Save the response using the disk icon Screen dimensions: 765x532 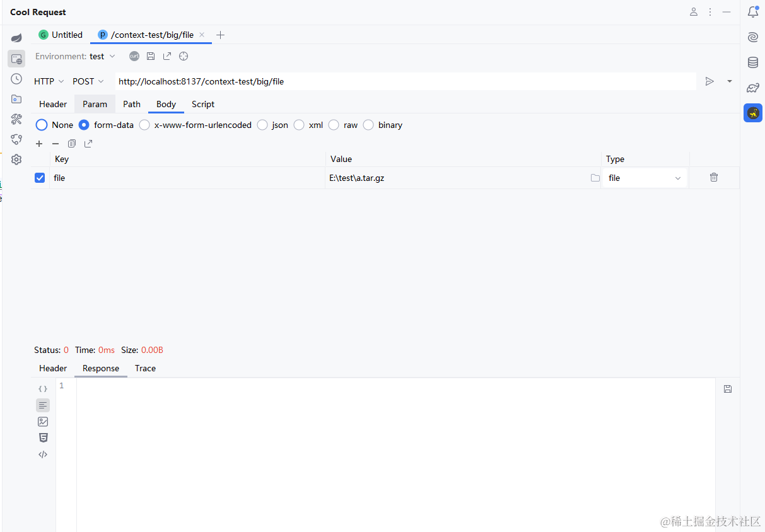click(728, 389)
